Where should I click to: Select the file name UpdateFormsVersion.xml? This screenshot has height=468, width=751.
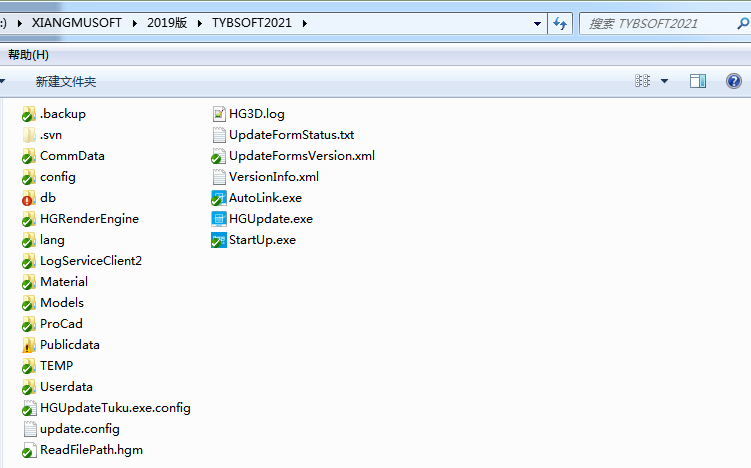[x=302, y=156]
